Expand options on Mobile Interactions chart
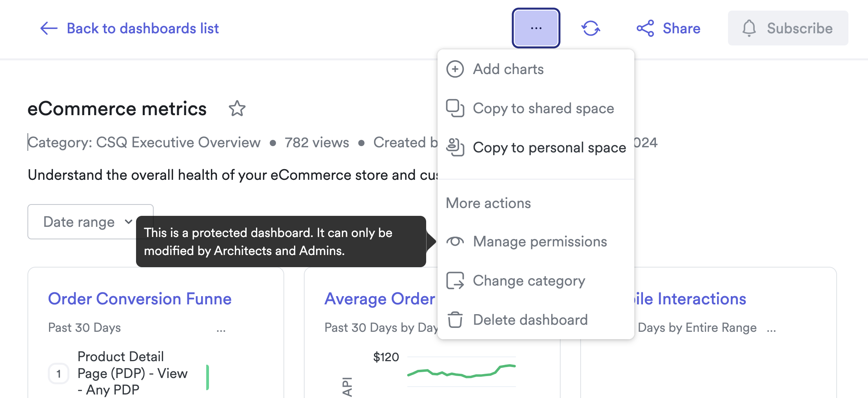Viewport: 868px width, 398px height. click(771, 329)
